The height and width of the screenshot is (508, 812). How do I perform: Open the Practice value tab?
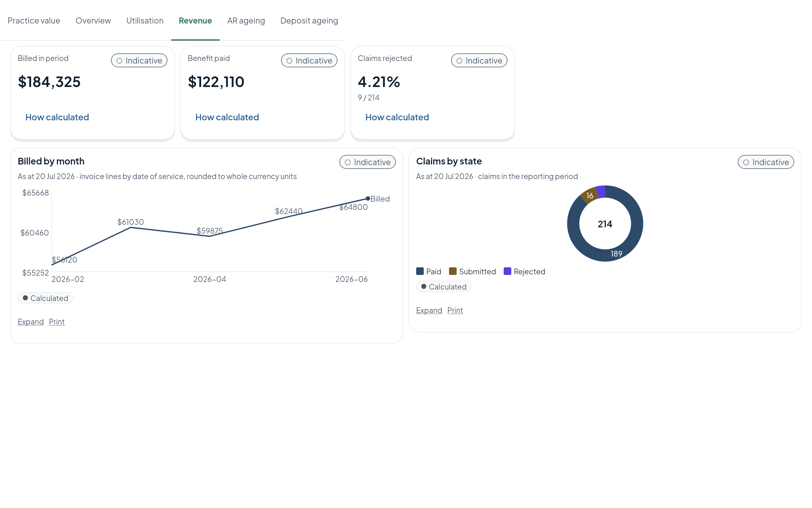click(x=34, y=21)
